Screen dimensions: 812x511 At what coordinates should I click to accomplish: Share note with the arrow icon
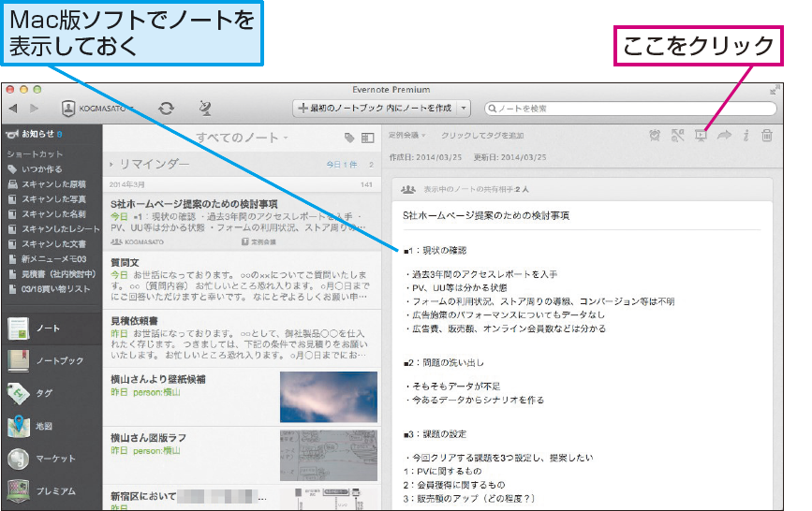[724, 136]
